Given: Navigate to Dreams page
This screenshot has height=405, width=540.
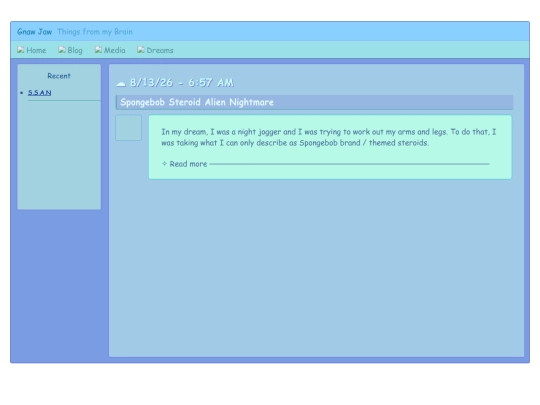Looking at the screenshot, I should 155,50.
